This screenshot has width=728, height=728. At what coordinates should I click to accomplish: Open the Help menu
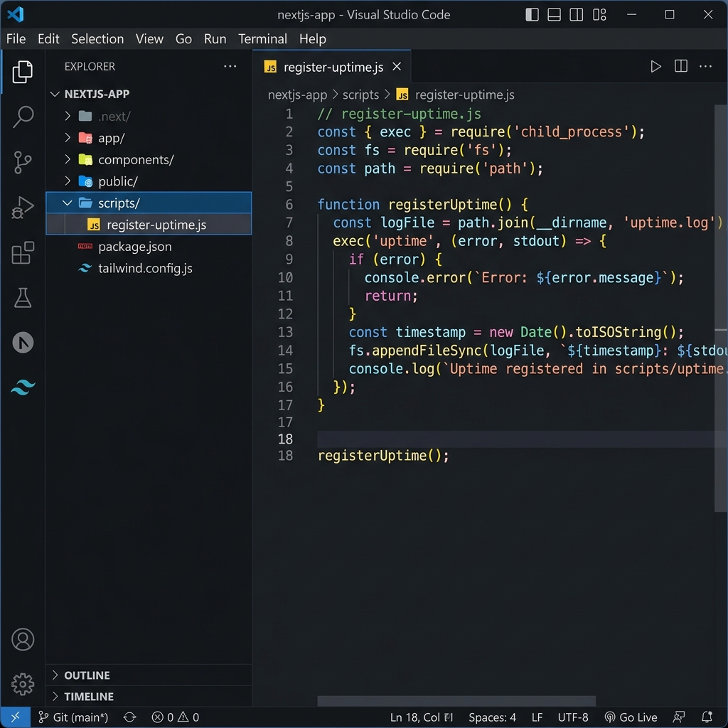(x=313, y=39)
